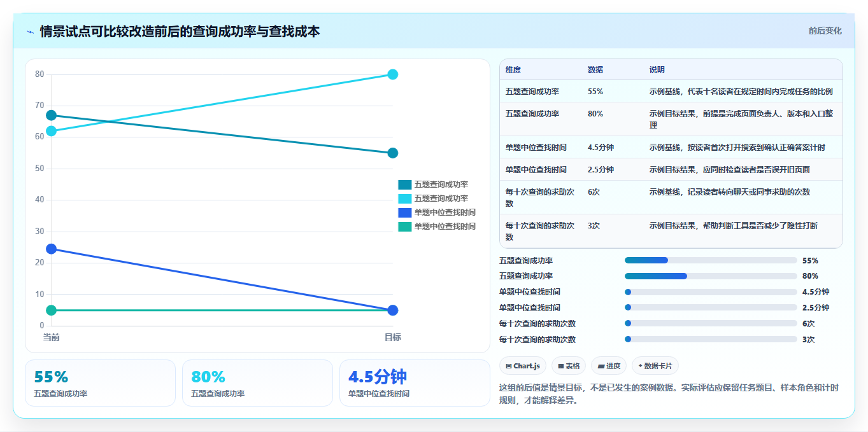
Task: Click the 进度 chip
Action: [x=609, y=366]
